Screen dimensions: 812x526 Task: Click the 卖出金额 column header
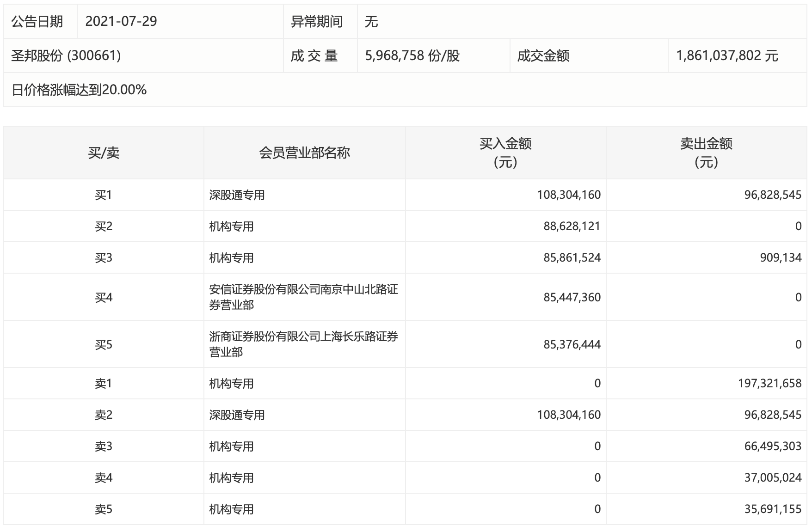click(706, 153)
